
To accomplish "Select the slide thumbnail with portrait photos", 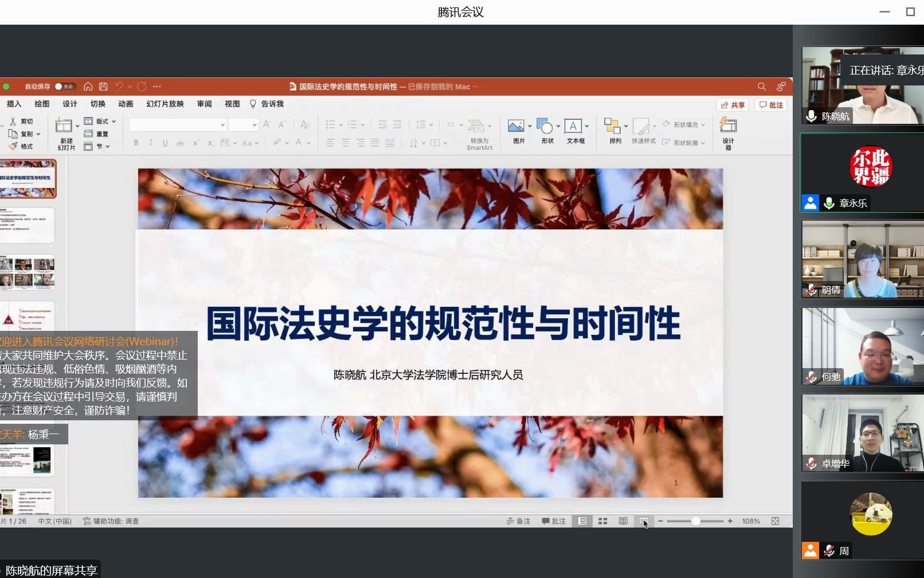I will [x=28, y=273].
